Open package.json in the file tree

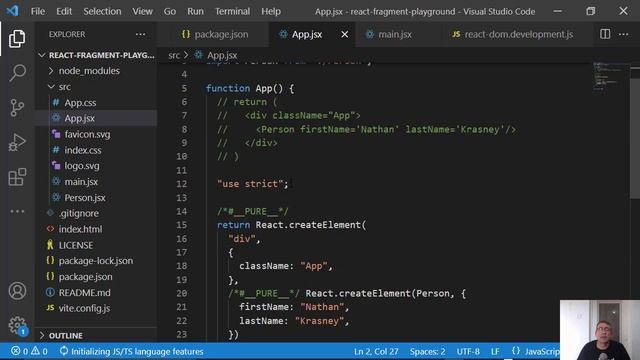point(85,277)
